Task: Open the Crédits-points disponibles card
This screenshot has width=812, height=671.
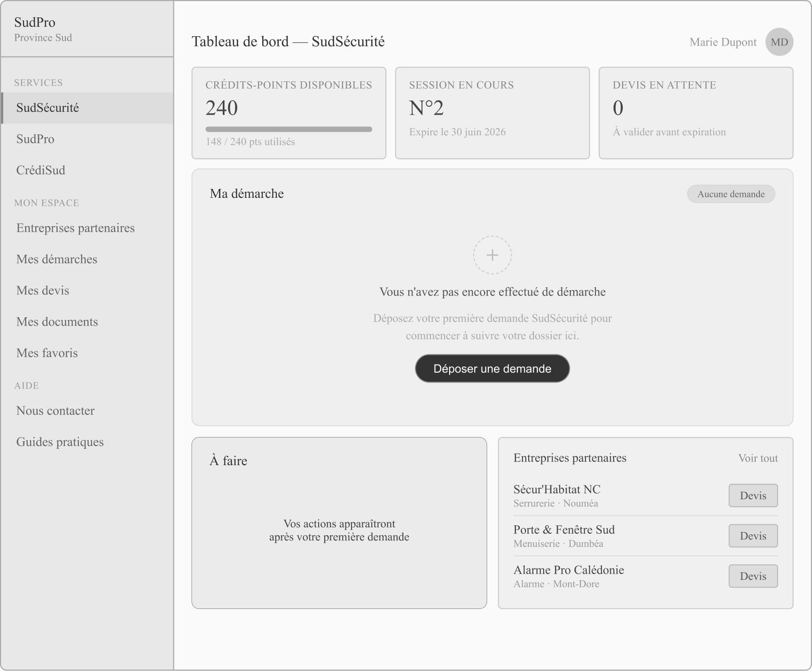Action: pyautogui.click(x=289, y=113)
